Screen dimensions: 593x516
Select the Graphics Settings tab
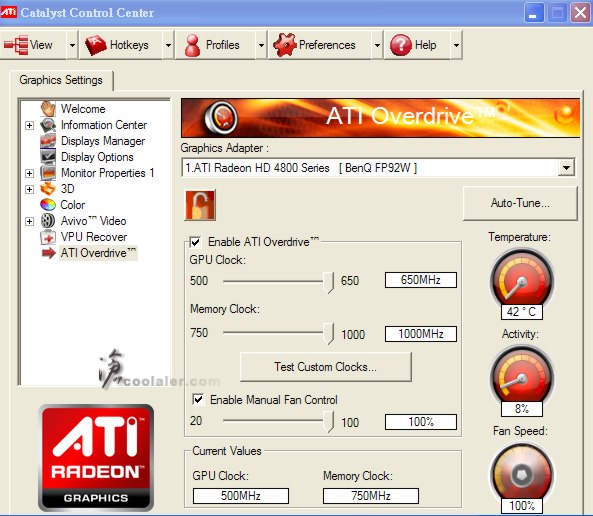pos(61,80)
